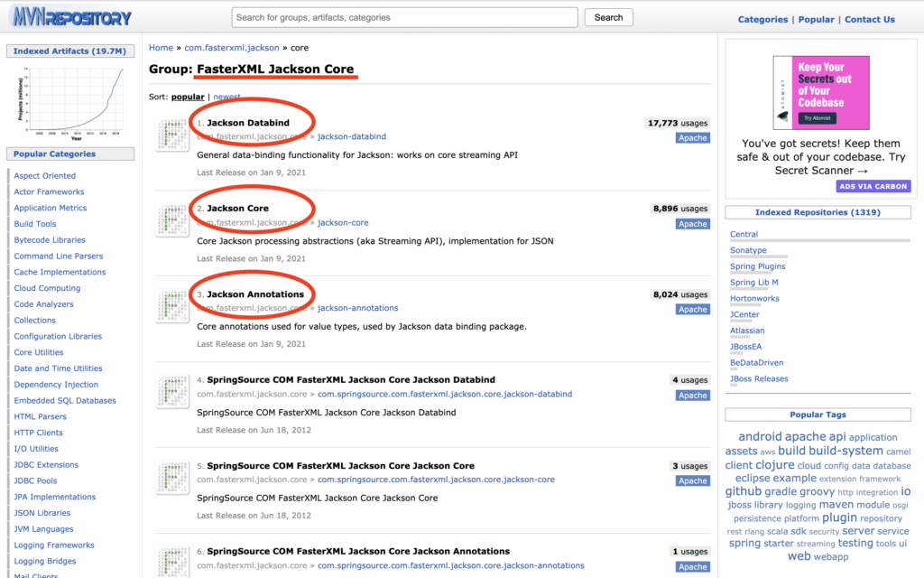This screenshot has height=578, width=924.
Task: Open Popular in top navigation
Action: click(x=816, y=19)
